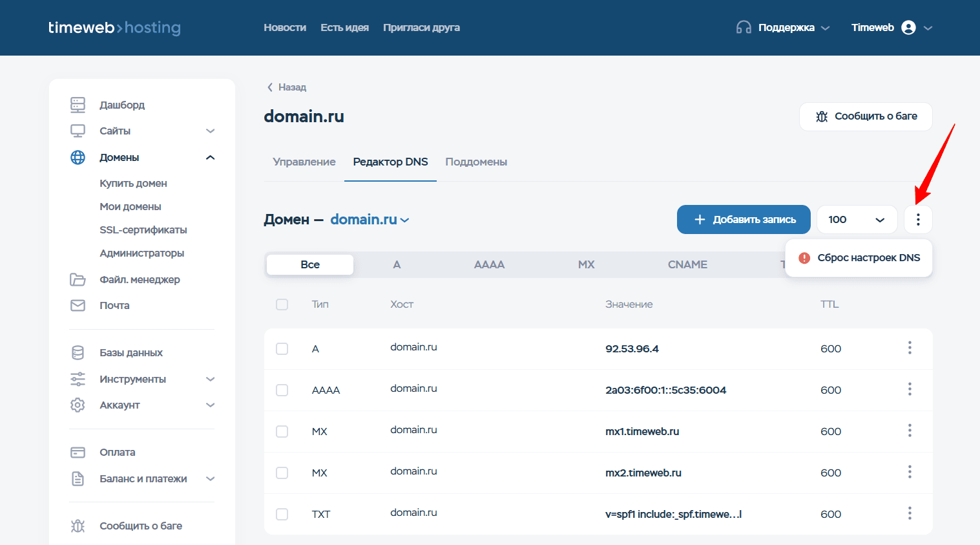Expand the Инструменты sidebar section
This screenshot has height=545, width=980.
pos(210,379)
